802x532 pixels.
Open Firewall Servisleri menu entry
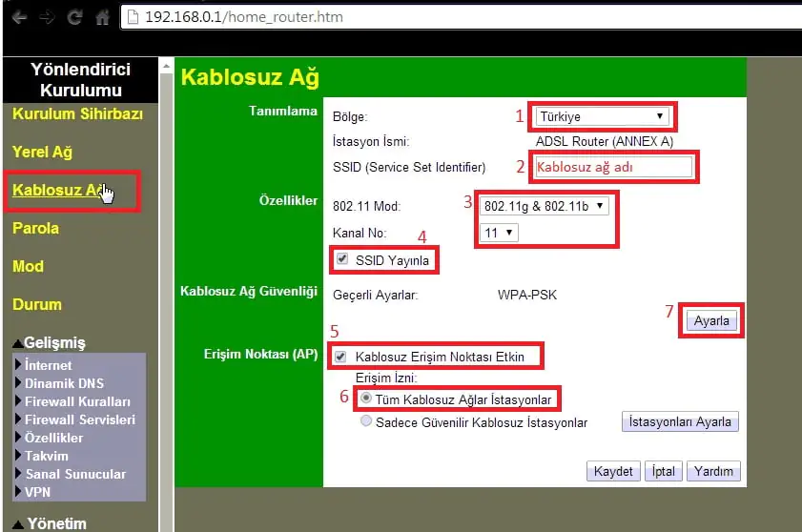pos(80,419)
